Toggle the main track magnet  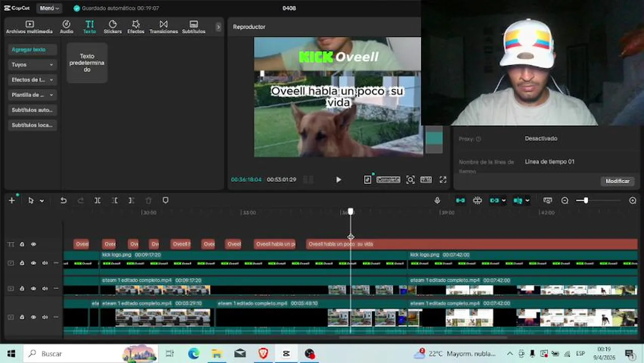click(x=461, y=201)
